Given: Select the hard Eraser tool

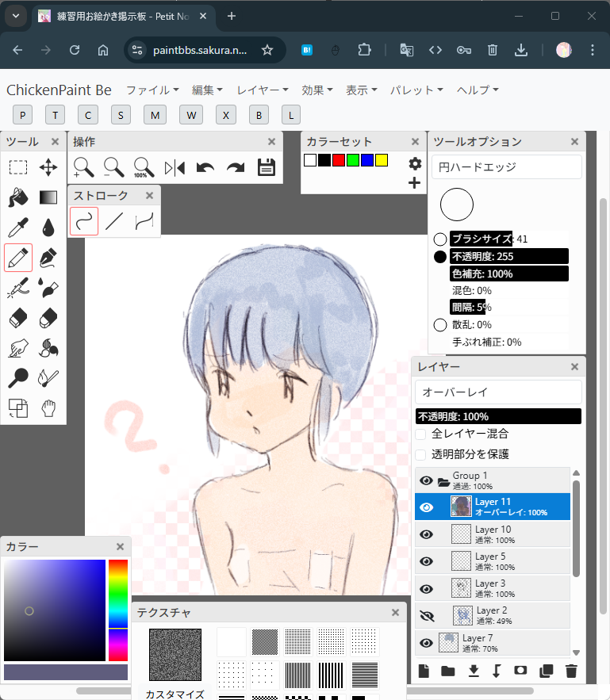Looking at the screenshot, I should click(18, 319).
